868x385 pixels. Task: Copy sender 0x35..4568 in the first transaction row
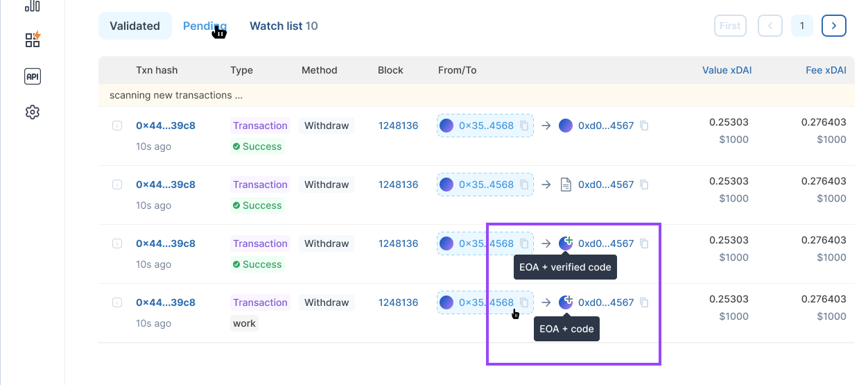(524, 126)
